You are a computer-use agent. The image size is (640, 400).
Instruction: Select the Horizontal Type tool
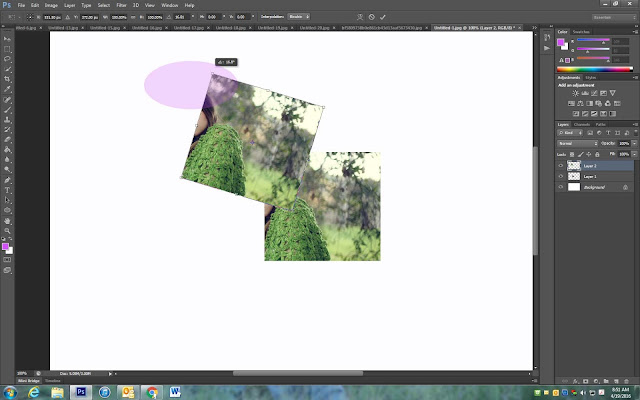[x=7, y=190]
